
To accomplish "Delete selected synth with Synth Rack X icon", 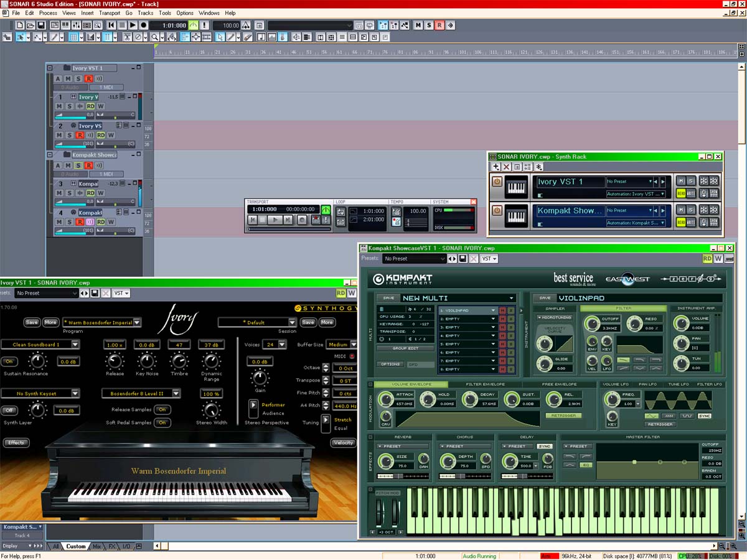I will tap(507, 167).
